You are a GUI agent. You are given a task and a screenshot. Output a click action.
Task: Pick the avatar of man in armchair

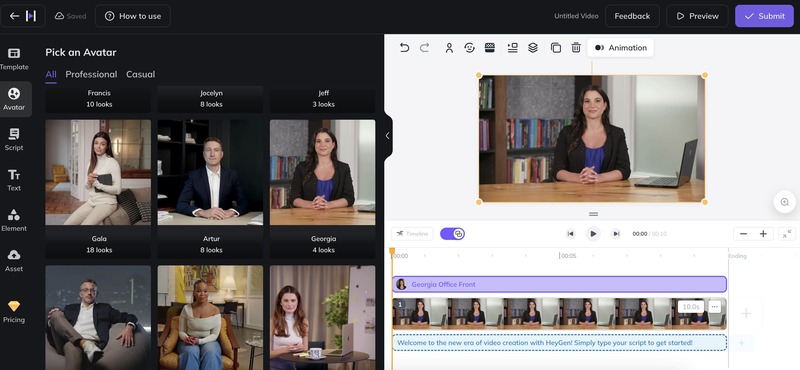[98, 317]
